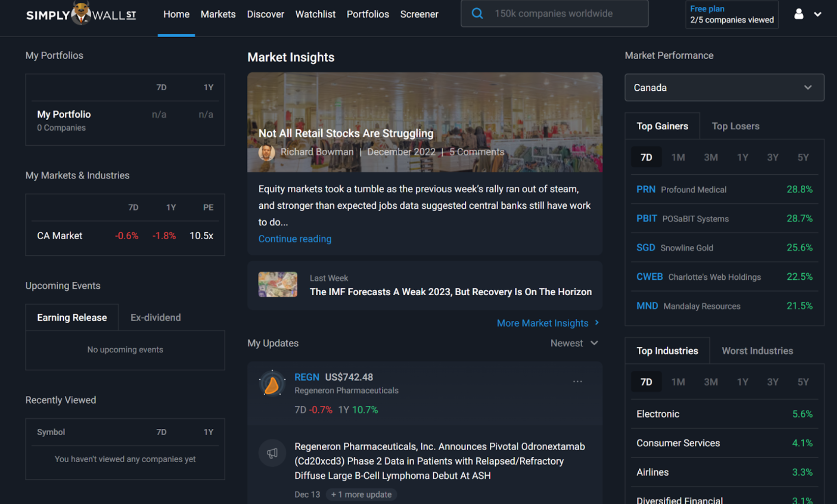Image resolution: width=837 pixels, height=504 pixels.
Task: Select 1M period for Top Gainers
Action: [678, 157]
